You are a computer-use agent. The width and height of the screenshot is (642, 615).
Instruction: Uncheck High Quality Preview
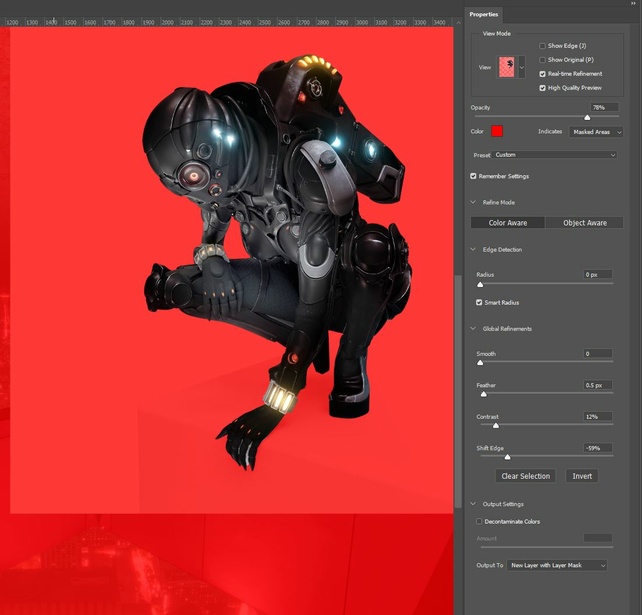(543, 88)
